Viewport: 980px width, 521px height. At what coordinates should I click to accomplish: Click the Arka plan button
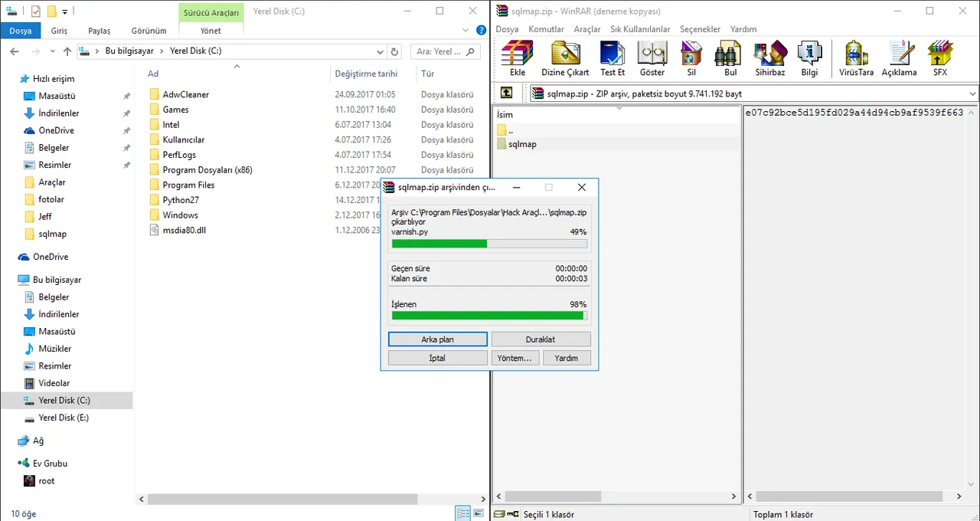437,339
